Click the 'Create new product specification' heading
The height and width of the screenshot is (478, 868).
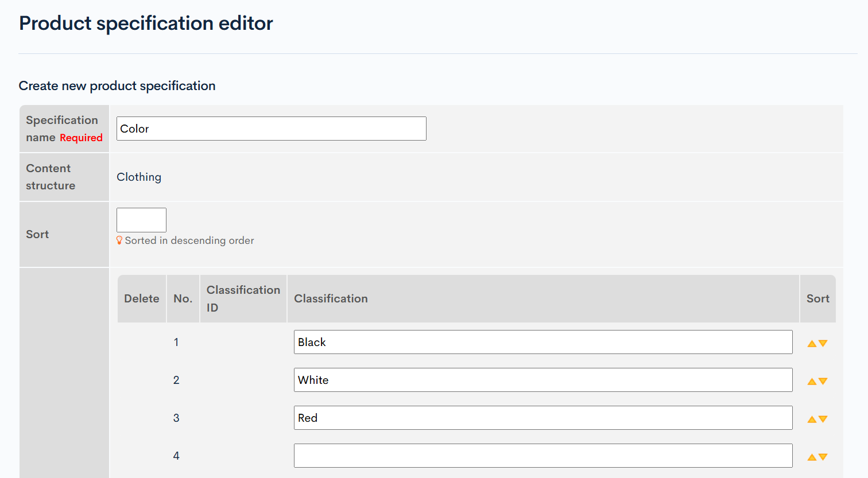[x=117, y=86]
